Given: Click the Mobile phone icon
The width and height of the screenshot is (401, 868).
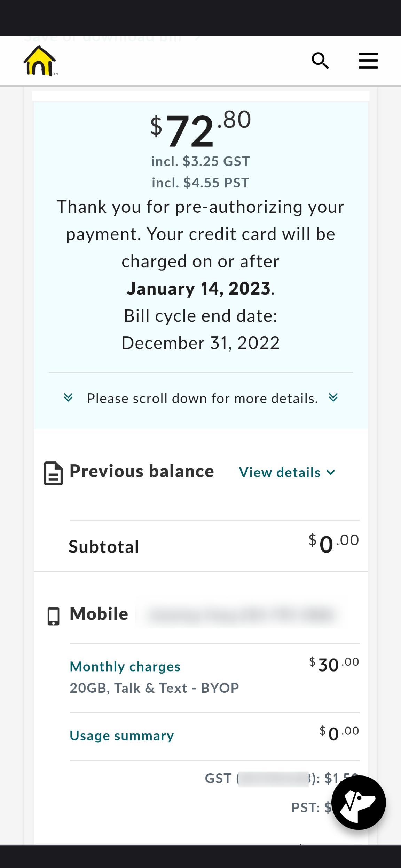Looking at the screenshot, I should [x=53, y=616].
